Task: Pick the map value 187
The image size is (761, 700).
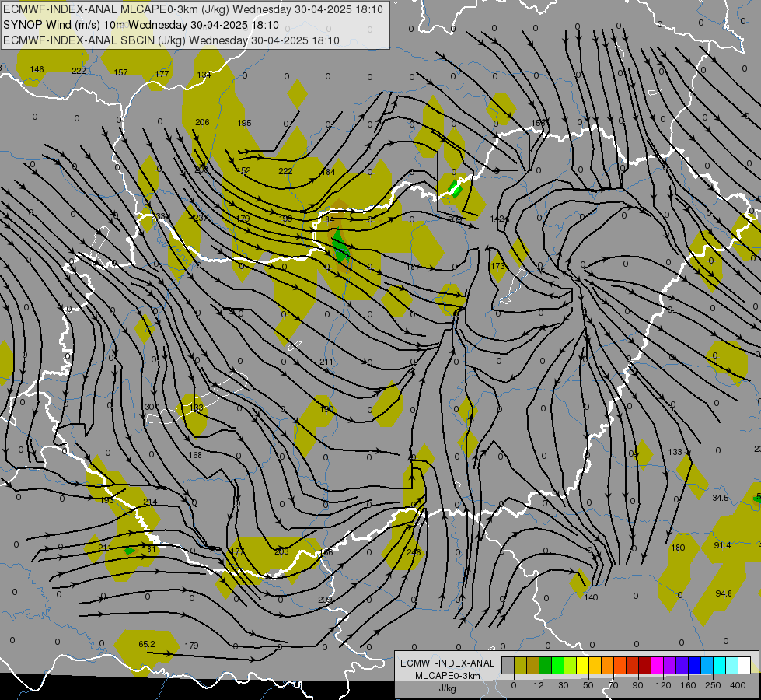Action: pos(413,267)
